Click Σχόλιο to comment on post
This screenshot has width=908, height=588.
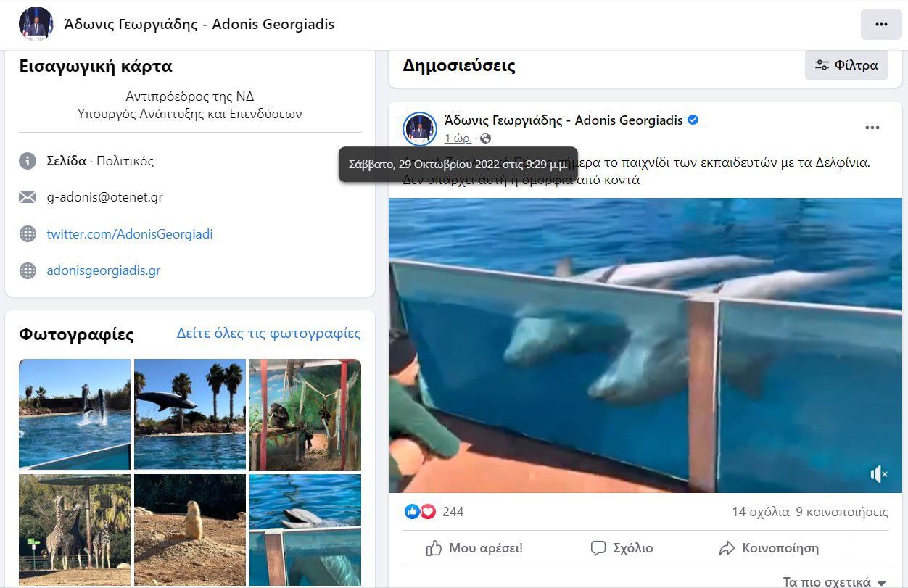point(622,548)
